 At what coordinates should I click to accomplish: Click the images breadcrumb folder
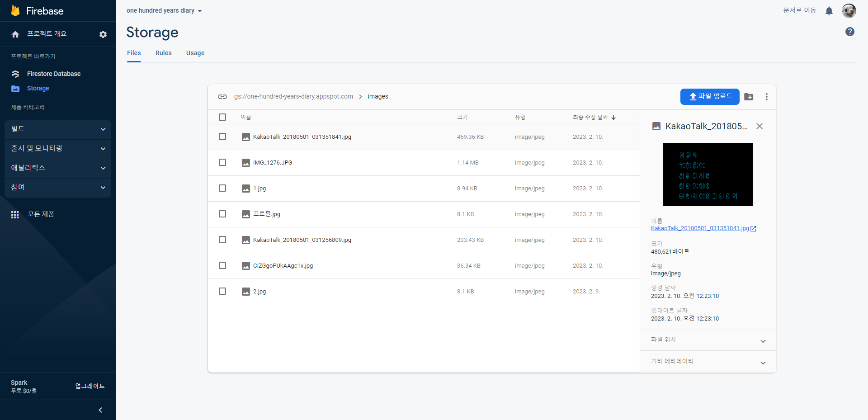[378, 96]
